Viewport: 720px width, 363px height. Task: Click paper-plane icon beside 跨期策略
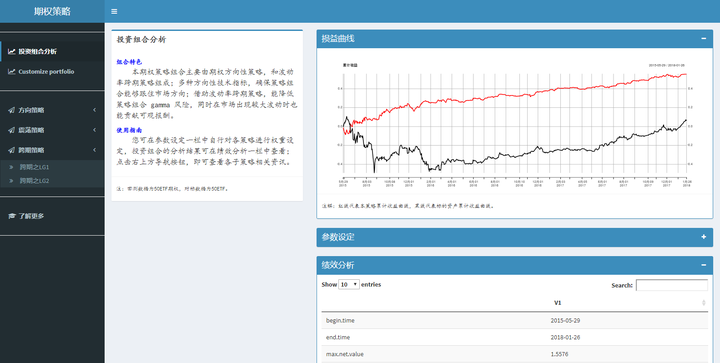click(x=11, y=150)
